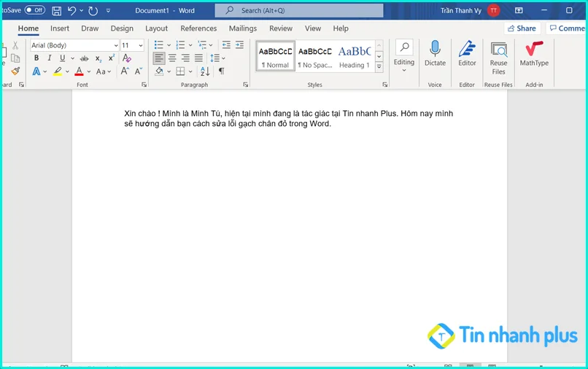This screenshot has height=369, width=588.
Task: Open Customize Quick Access Toolbar dropdown
Action: 108,10
